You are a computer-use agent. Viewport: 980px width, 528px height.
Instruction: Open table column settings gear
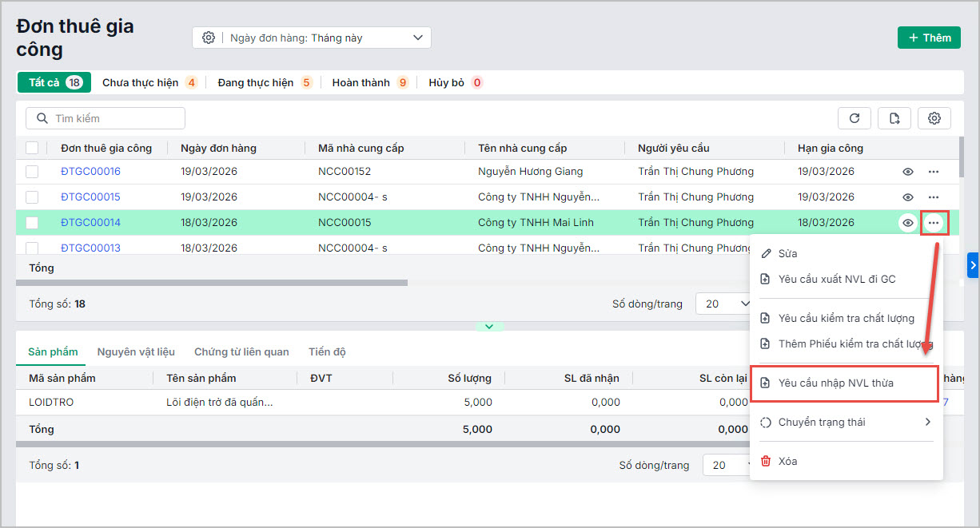pyautogui.click(x=934, y=118)
